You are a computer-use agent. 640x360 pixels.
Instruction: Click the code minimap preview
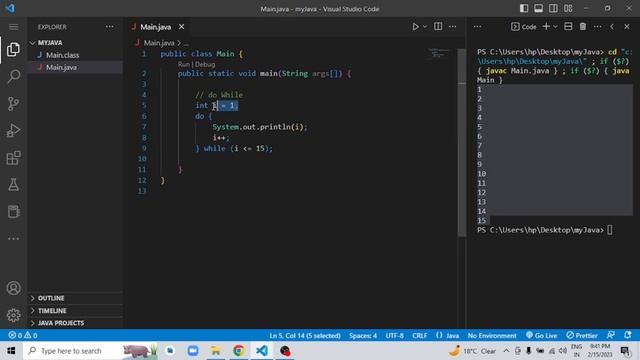click(438, 53)
